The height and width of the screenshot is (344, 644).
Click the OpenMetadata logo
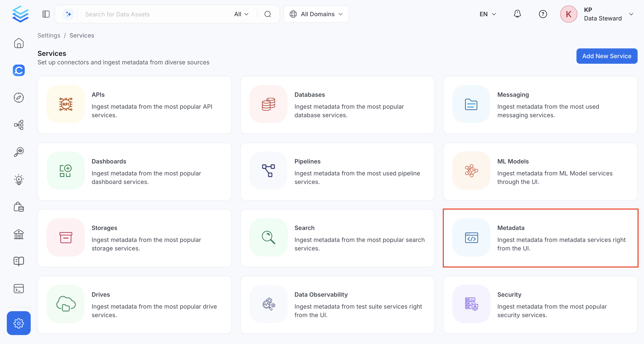(x=20, y=14)
